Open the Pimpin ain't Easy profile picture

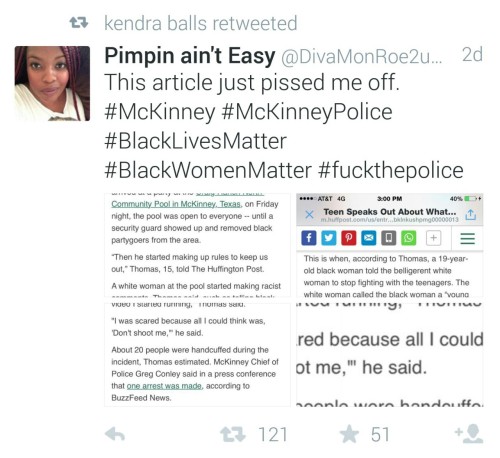(52, 83)
